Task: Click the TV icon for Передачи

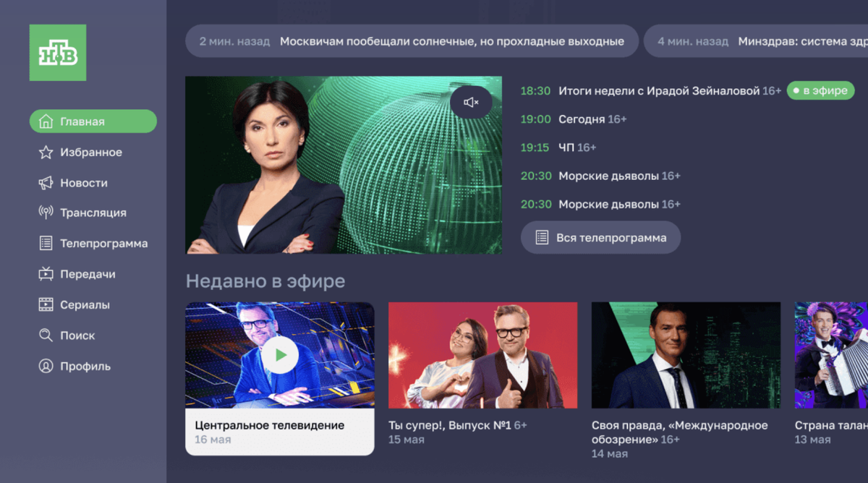Action: 46,274
